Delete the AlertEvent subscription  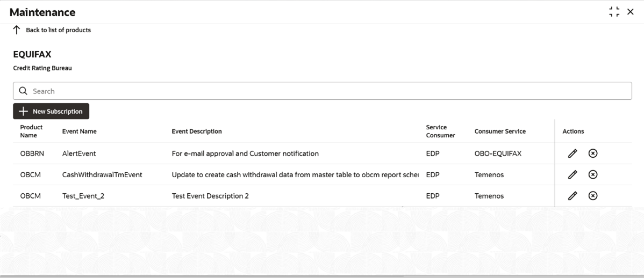[x=592, y=153]
